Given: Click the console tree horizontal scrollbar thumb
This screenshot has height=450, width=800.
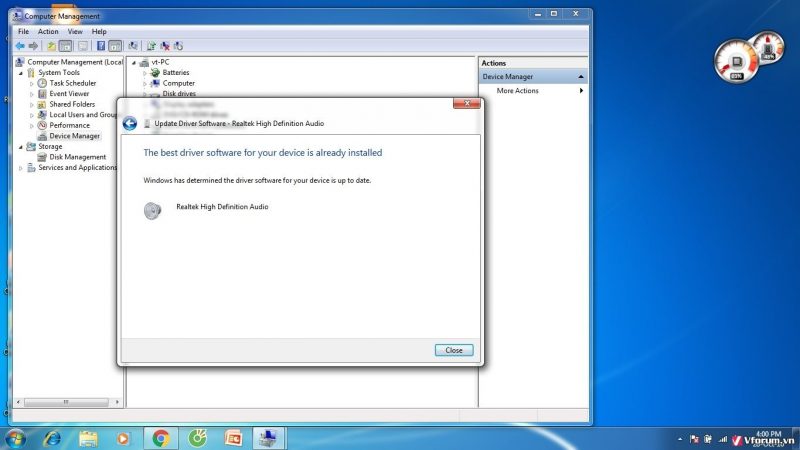Looking at the screenshot, I should tap(66, 403).
